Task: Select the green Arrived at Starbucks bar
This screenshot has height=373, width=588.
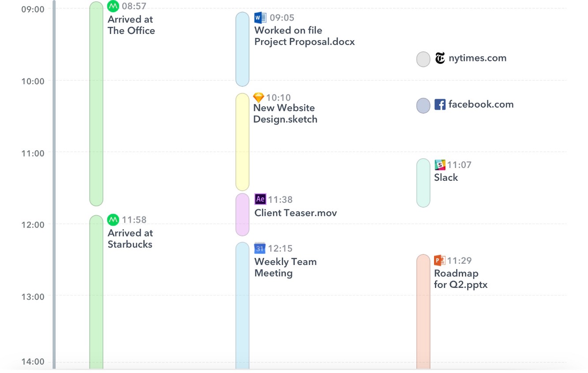Action: point(96,291)
